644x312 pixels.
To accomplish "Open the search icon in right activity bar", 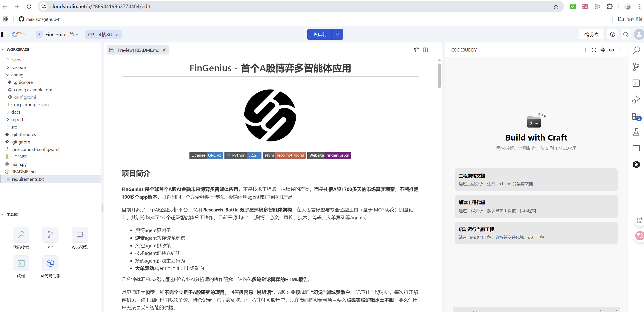I will [636, 51].
